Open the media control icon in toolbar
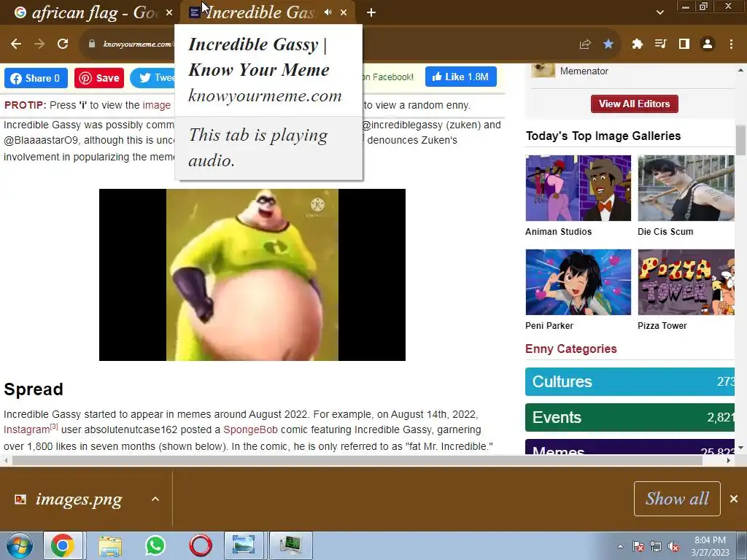The width and height of the screenshot is (747, 560). [660, 44]
